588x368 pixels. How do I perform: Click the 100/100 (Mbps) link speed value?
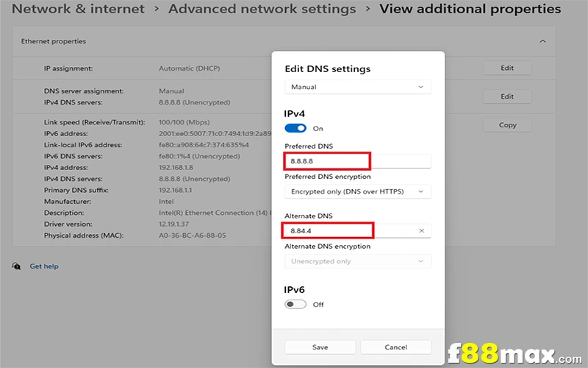point(184,122)
